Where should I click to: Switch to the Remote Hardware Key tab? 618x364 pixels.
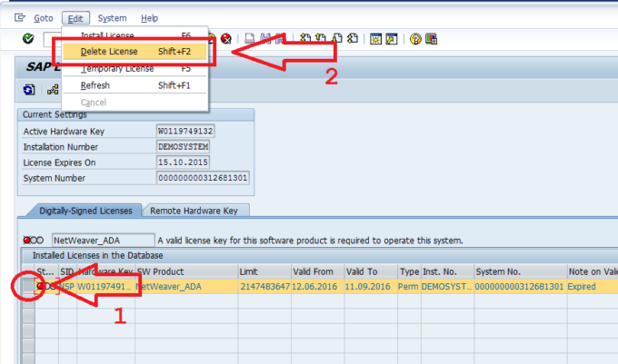pyautogui.click(x=194, y=211)
